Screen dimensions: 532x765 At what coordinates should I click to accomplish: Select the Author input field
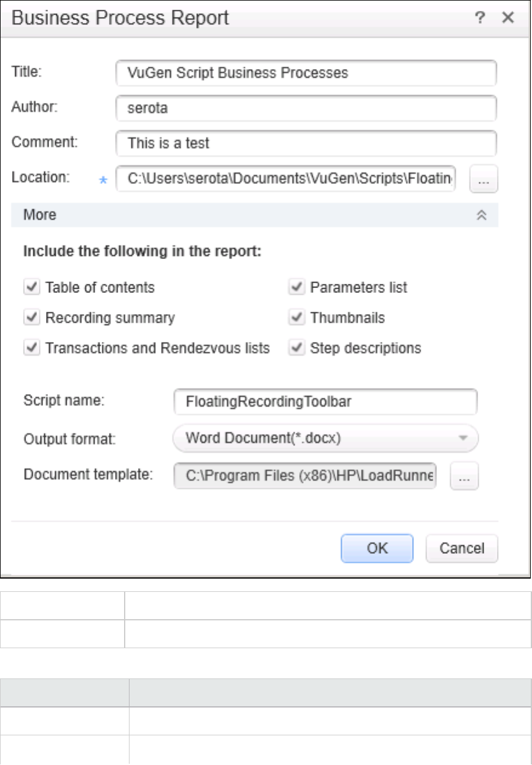click(x=306, y=109)
